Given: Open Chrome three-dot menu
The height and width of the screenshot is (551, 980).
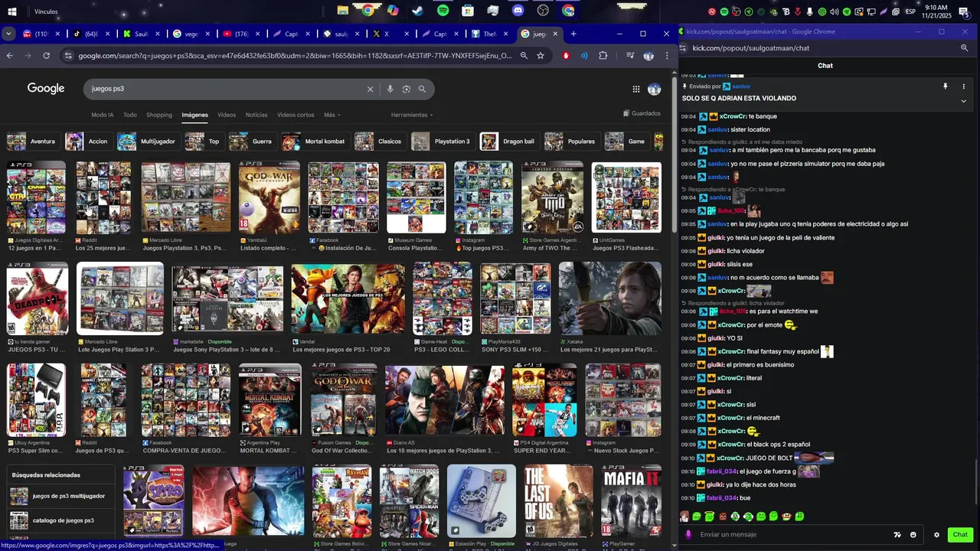Looking at the screenshot, I should click(667, 56).
